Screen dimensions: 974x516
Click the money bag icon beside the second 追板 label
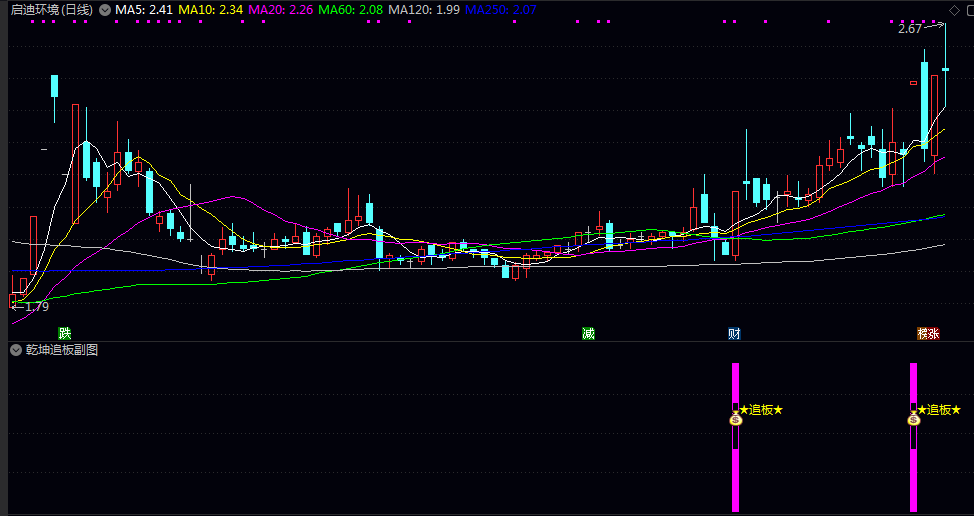[913, 419]
